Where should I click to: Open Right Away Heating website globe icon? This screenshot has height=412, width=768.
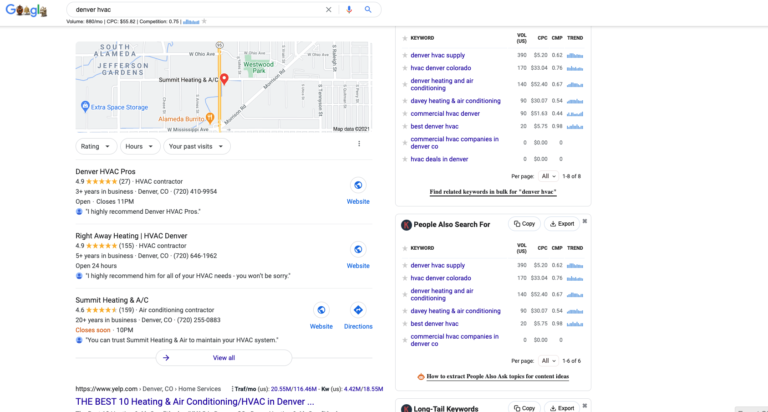358,249
